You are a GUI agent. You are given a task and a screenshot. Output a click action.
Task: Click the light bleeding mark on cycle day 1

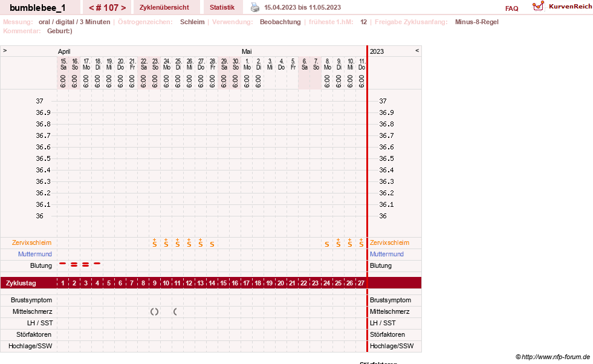coord(63,264)
